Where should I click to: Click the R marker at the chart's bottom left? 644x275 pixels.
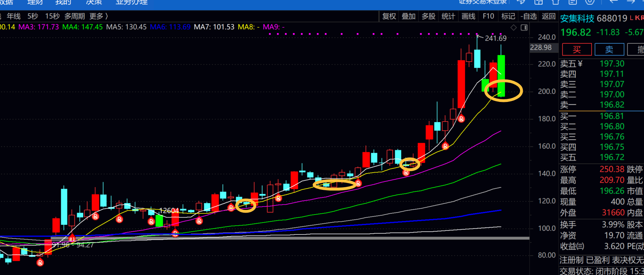[40, 262]
